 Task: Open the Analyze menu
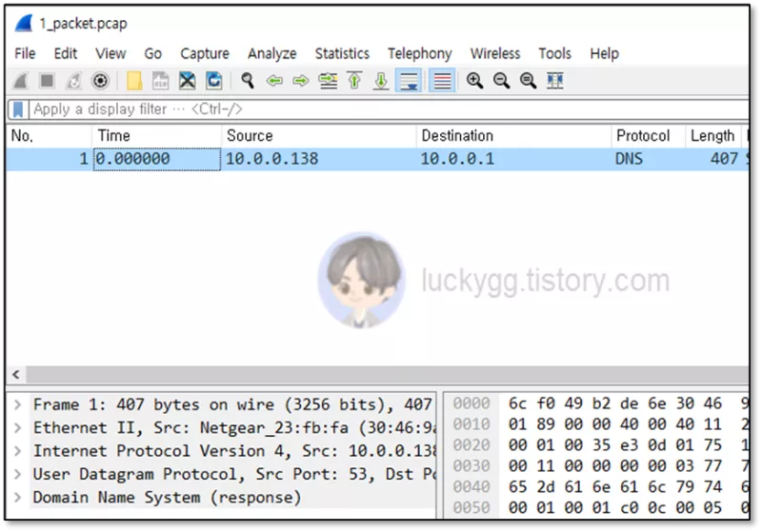[x=272, y=53]
